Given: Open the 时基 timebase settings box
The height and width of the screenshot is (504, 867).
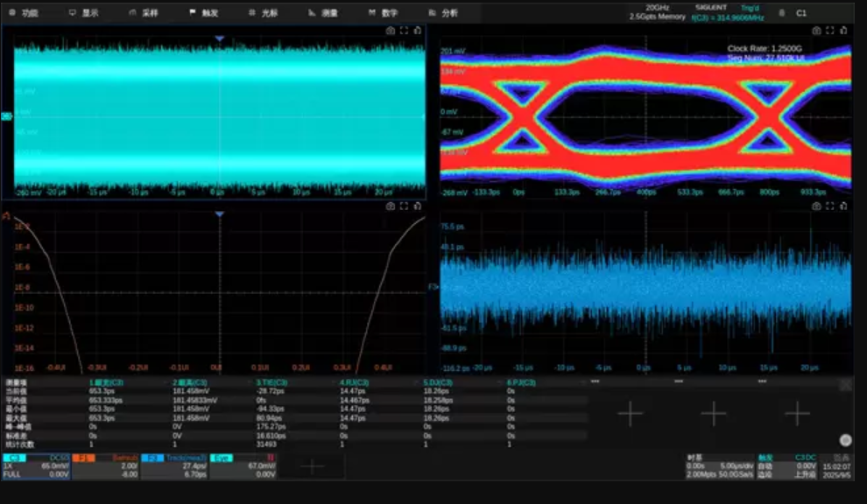Looking at the screenshot, I should coord(718,465).
